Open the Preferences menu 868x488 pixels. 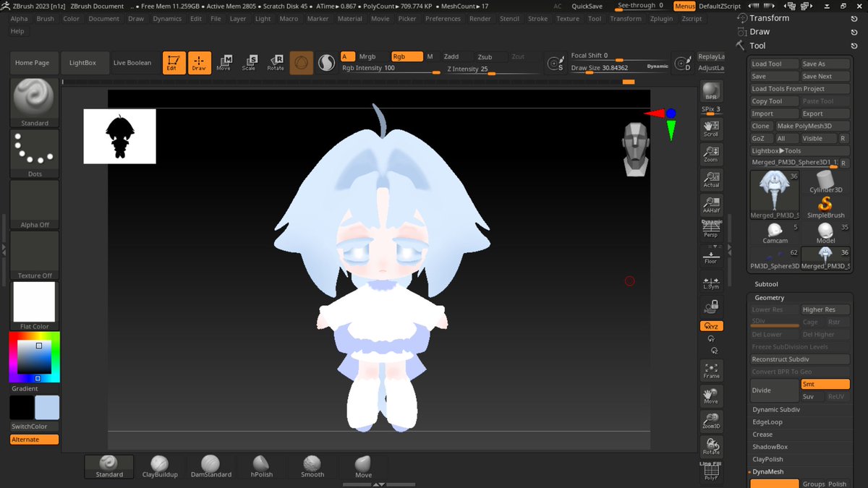click(x=443, y=19)
